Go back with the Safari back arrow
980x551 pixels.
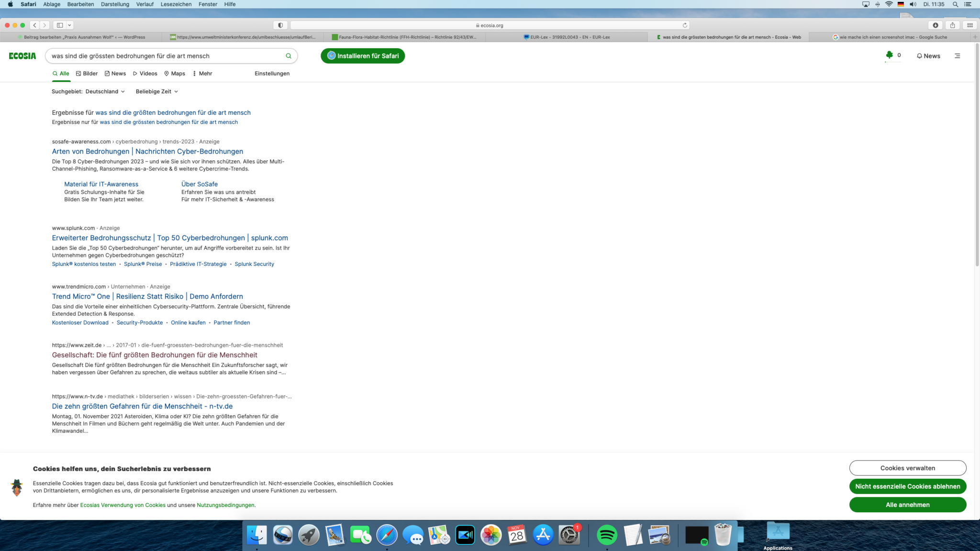pyautogui.click(x=35, y=25)
